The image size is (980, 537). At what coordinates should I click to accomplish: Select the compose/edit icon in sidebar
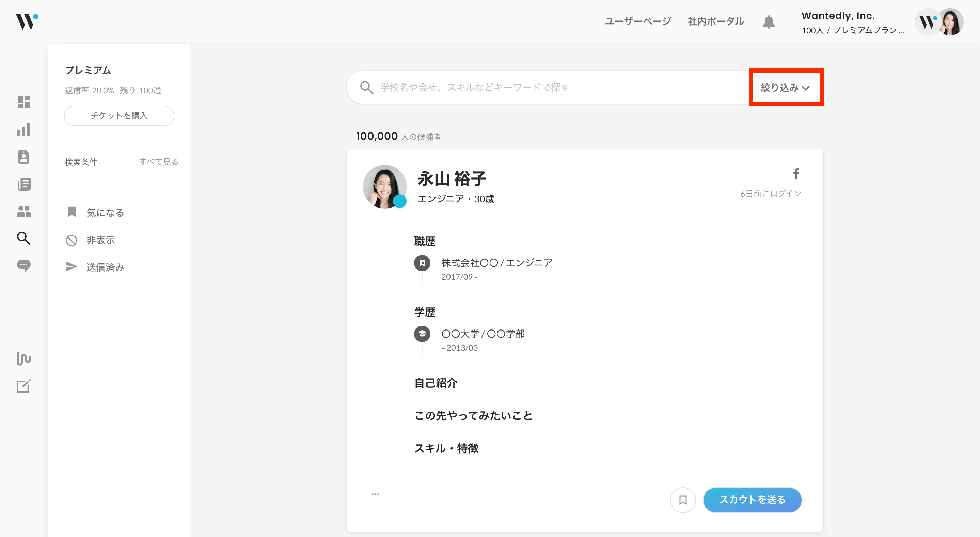point(23,385)
